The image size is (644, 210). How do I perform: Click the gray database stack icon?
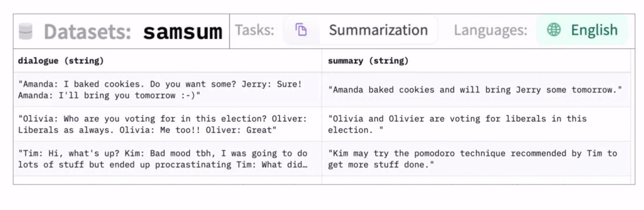pos(25,31)
